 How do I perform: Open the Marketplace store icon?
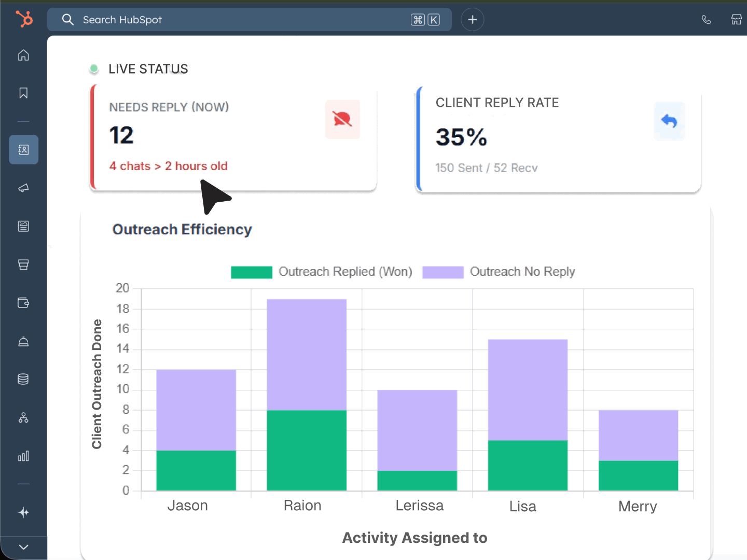click(x=737, y=19)
